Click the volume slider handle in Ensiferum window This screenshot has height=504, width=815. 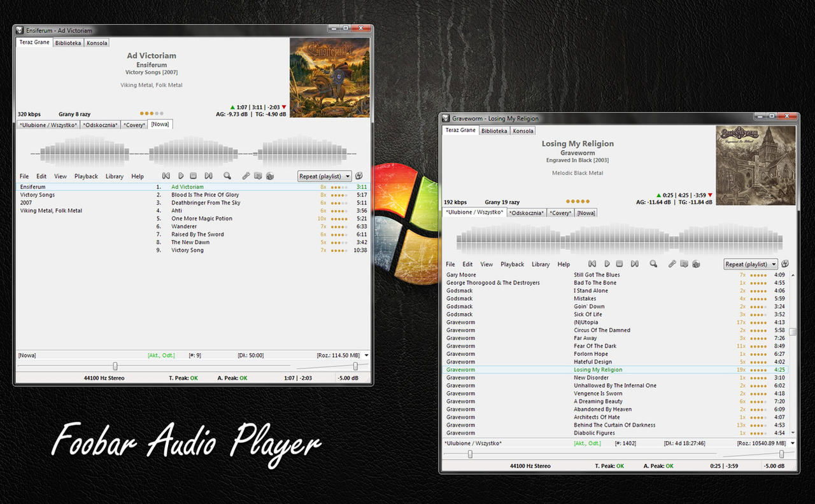coord(355,366)
